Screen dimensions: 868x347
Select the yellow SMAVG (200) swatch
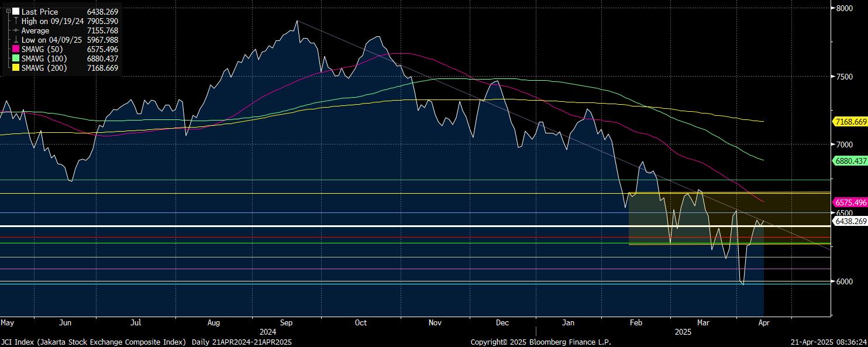16,68
